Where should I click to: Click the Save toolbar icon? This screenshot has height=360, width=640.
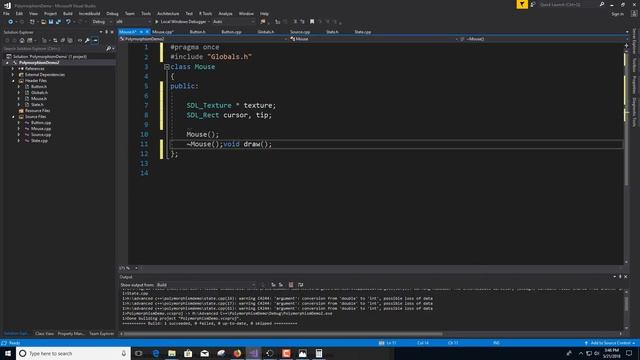[51, 22]
